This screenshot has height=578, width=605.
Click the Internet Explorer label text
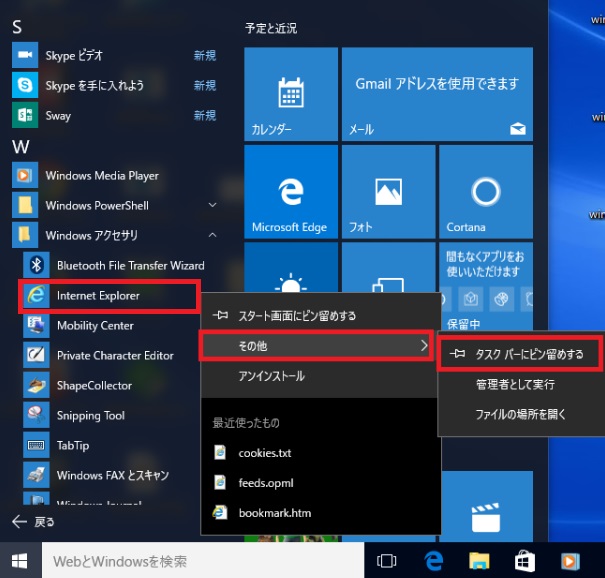point(98,296)
